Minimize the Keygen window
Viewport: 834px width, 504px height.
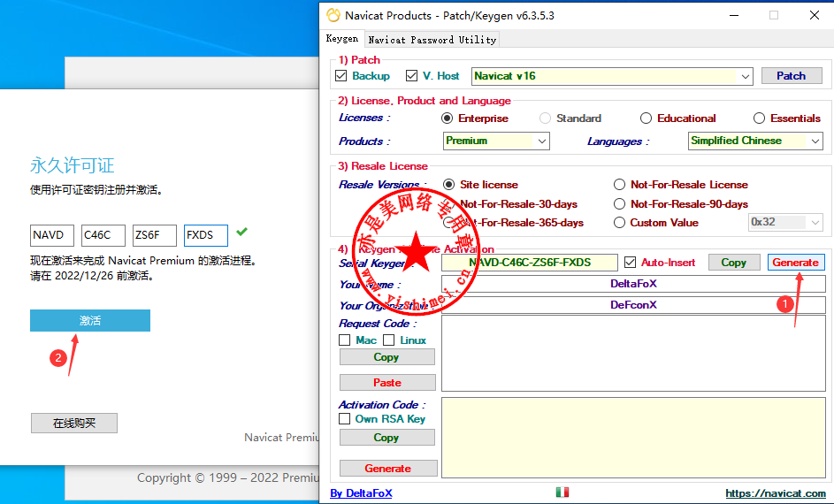(734, 15)
